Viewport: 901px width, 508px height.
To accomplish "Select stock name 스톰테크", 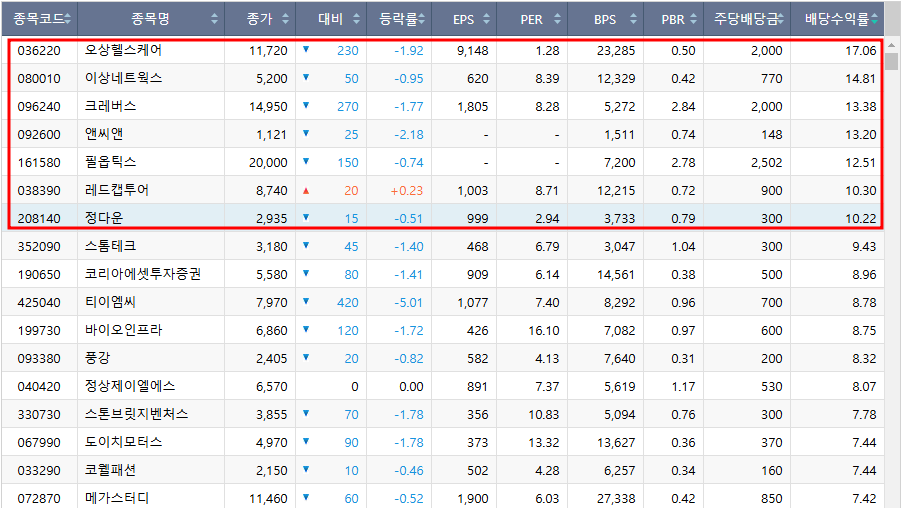I will pyautogui.click(x=110, y=247).
